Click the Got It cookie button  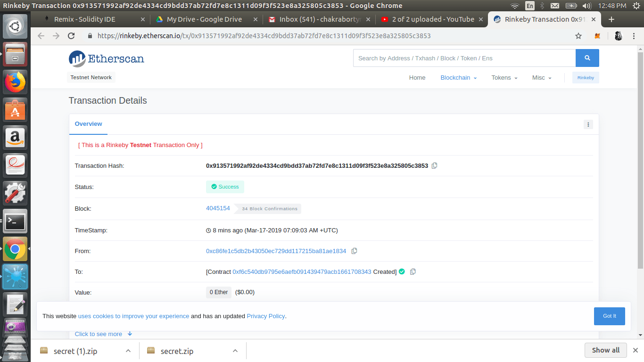(x=610, y=316)
